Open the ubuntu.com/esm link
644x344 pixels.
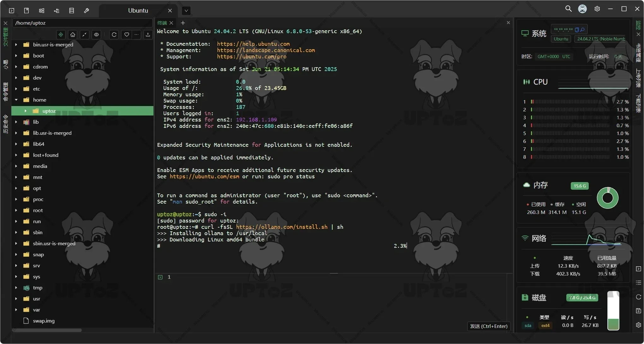coord(204,176)
